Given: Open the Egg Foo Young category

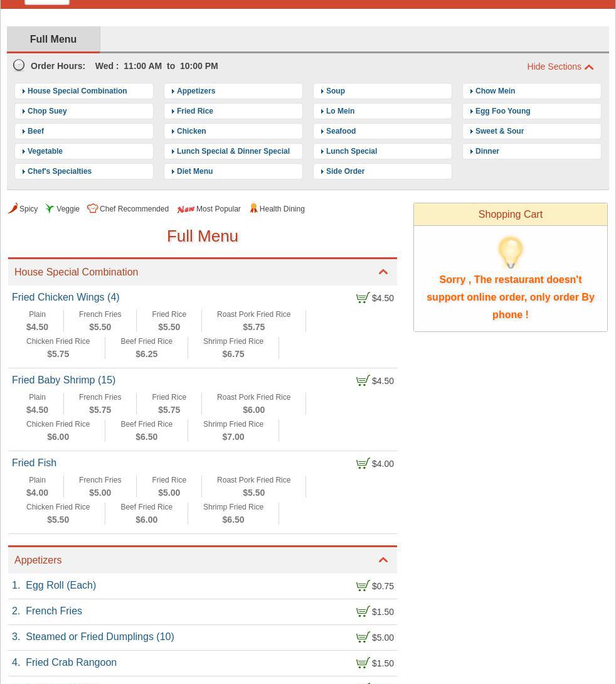Looking at the screenshot, I should 502,111.
